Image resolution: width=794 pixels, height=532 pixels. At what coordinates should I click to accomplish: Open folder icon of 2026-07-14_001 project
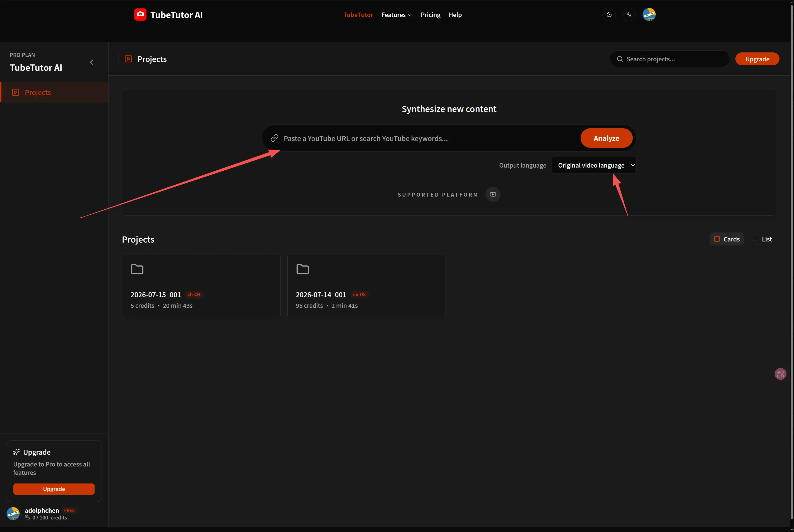[302, 269]
